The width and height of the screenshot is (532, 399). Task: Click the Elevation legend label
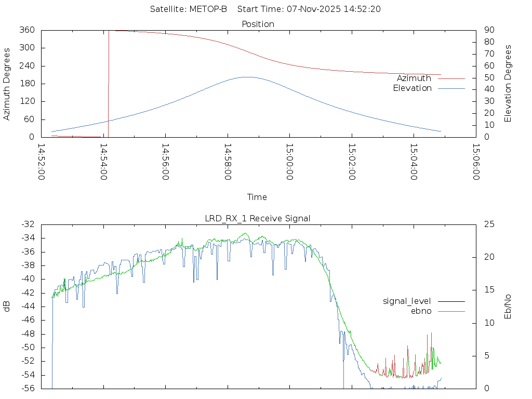(412, 88)
